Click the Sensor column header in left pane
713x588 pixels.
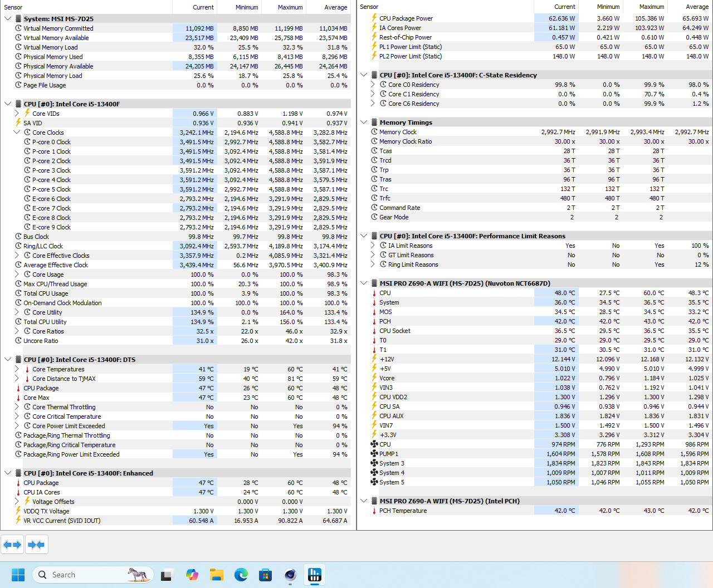[x=86, y=7]
